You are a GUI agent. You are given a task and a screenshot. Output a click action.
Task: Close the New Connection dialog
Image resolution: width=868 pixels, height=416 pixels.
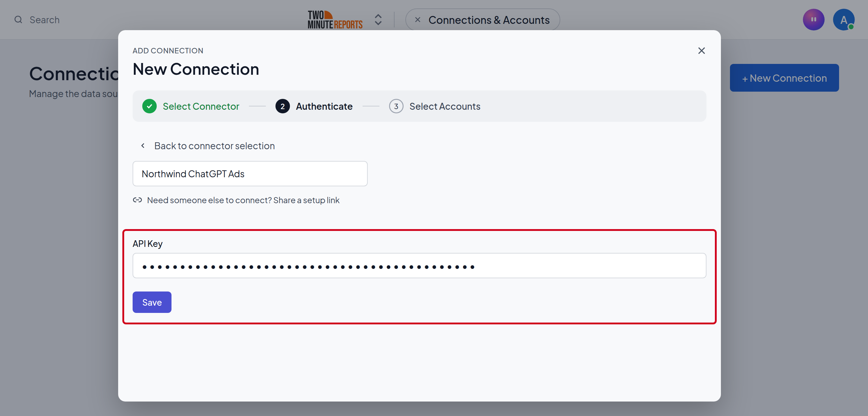click(x=701, y=51)
